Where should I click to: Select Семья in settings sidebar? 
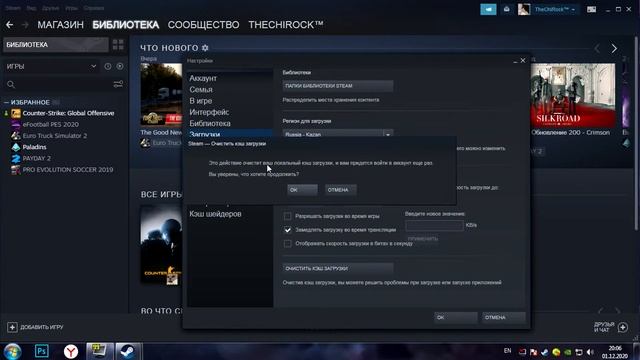[201, 89]
